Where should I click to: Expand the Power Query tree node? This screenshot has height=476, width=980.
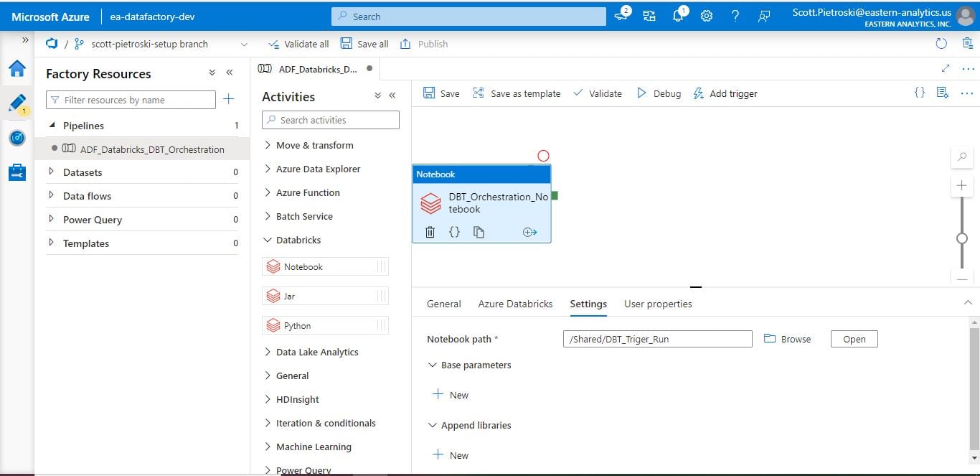click(x=51, y=219)
